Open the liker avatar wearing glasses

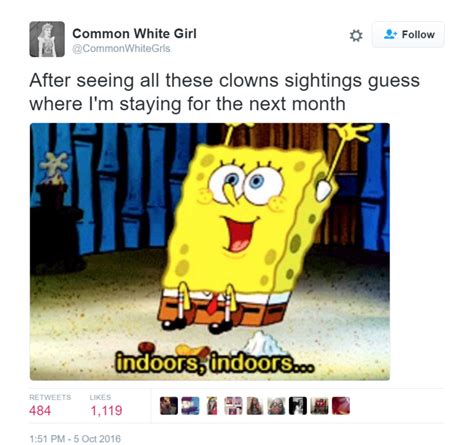tap(276, 406)
